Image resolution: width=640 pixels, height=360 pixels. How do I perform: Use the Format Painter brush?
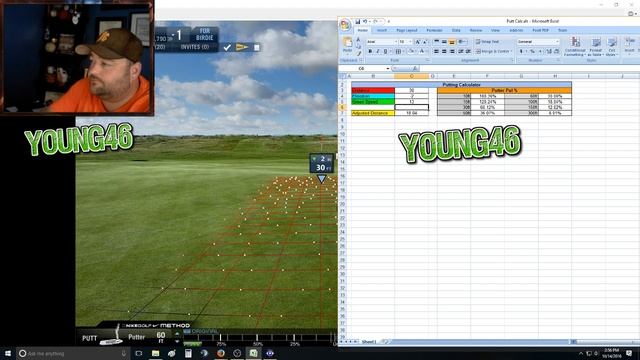click(359, 53)
